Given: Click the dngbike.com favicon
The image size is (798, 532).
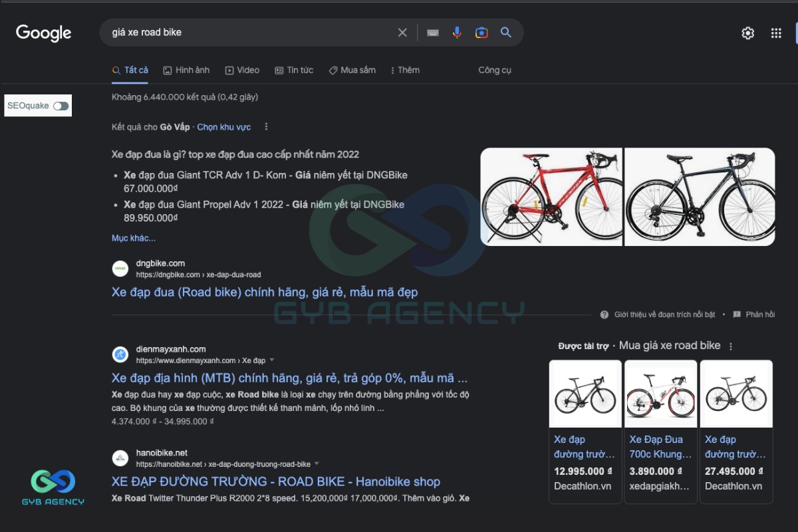Looking at the screenshot, I should pos(120,269).
